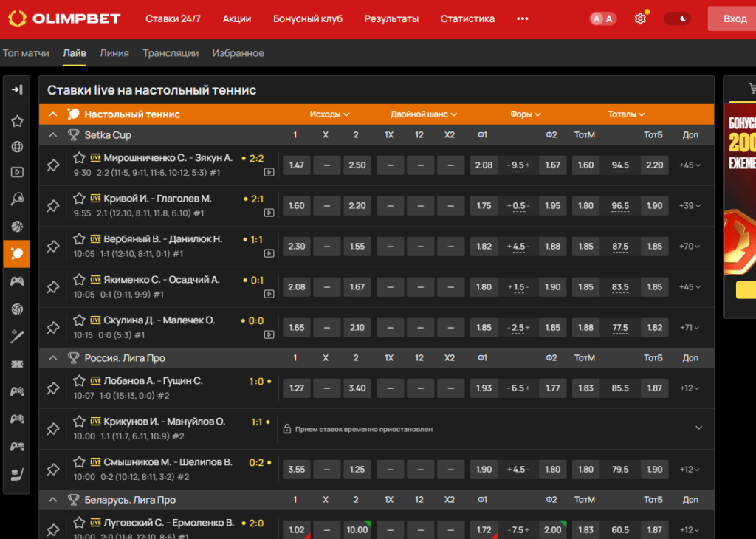This screenshot has width=756, height=539.
Task: Open Ставки 24/7 menu item
Action: tap(173, 18)
